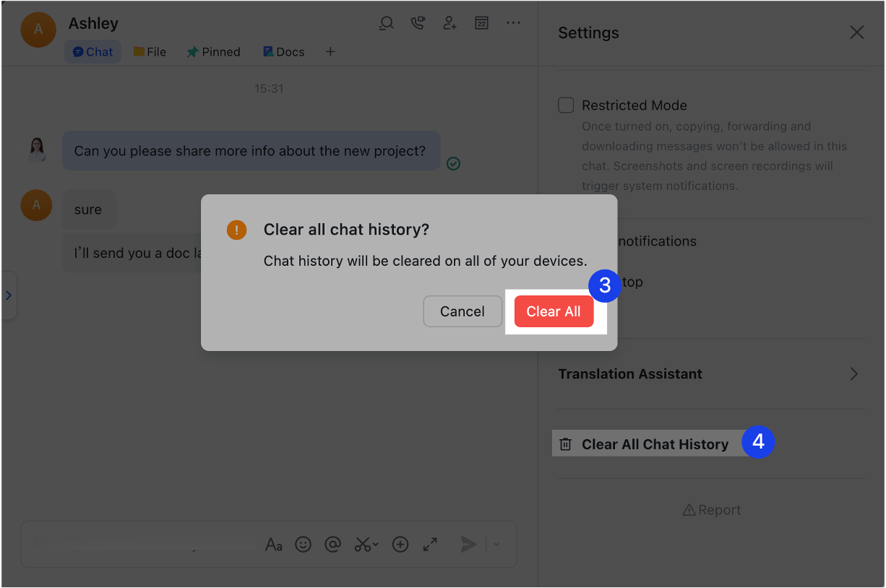The height and width of the screenshot is (588, 886).
Task: Take a screenshot with the scissors icon
Action: [363, 544]
